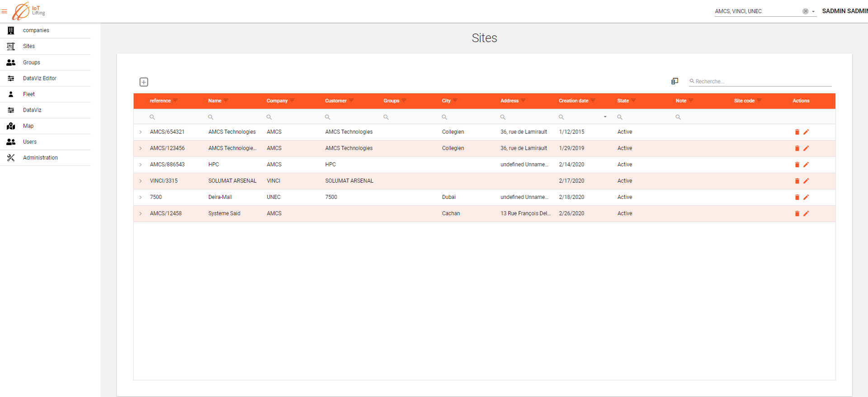The width and height of the screenshot is (868, 397).
Task: Open the column chooser icon
Action: pos(675,81)
